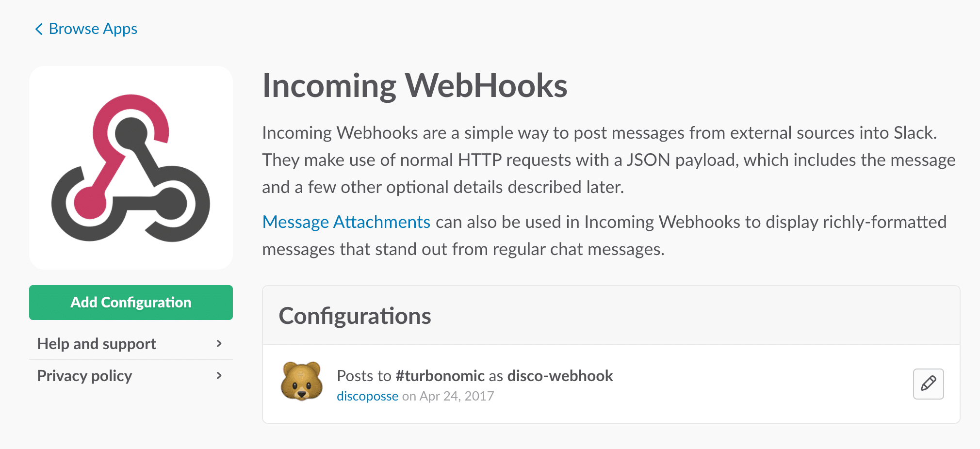Open the Privacy policy item
Viewport: 980px width, 449px height.
click(131, 376)
